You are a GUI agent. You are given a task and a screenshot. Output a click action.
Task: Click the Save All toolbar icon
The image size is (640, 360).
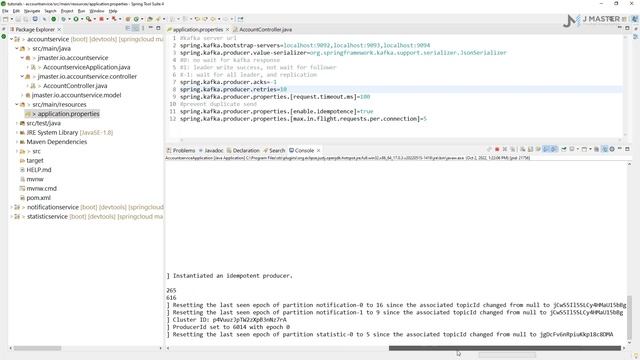point(26,19)
